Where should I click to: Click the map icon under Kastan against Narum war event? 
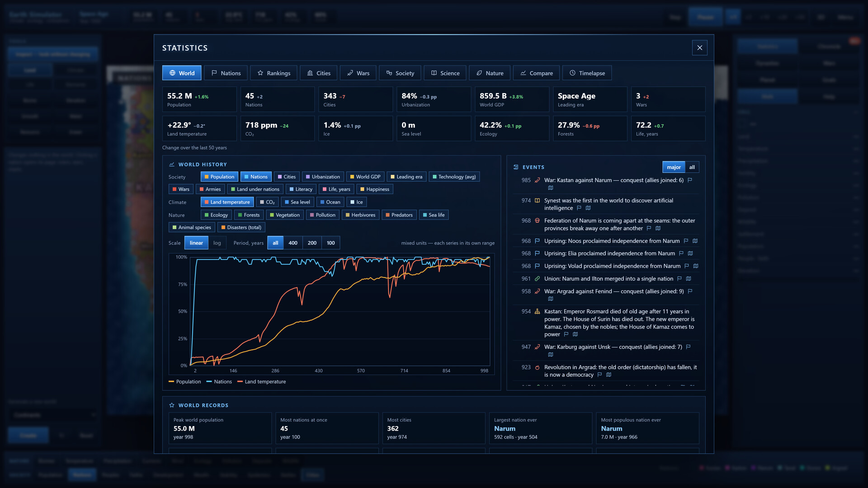(x=551, y=188)
